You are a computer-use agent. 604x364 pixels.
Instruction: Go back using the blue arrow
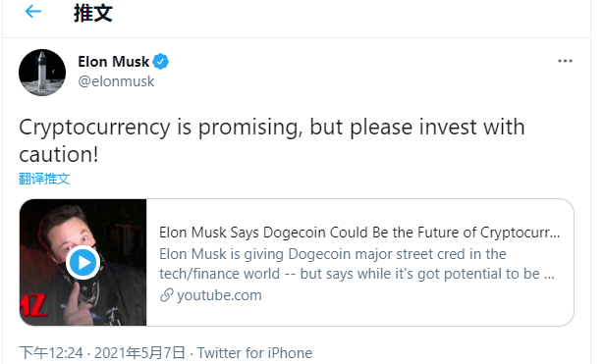(33, 12)
